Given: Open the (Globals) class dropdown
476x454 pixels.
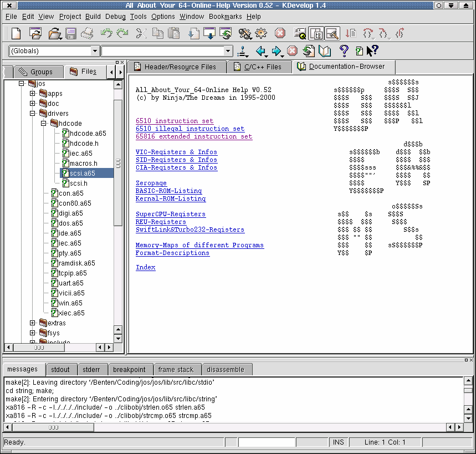Looking at the screenshot, I should pos(95,51).
